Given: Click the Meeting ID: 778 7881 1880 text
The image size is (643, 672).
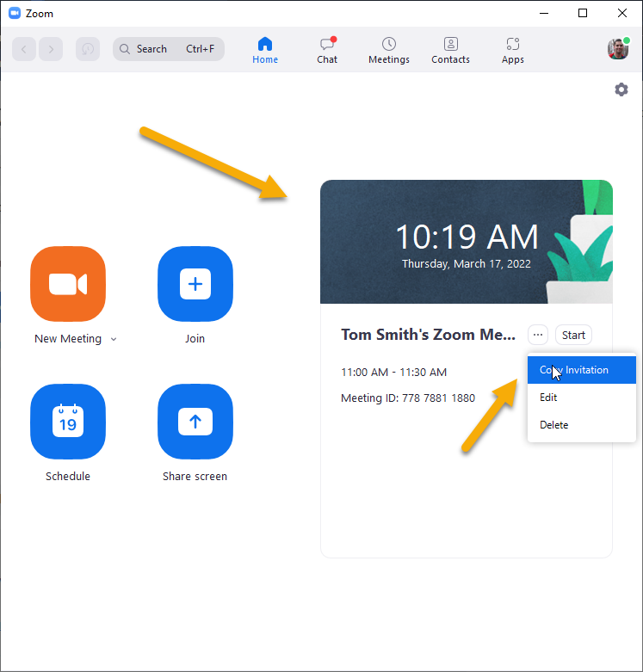Looking at the screenshot, I should (408, 398).
